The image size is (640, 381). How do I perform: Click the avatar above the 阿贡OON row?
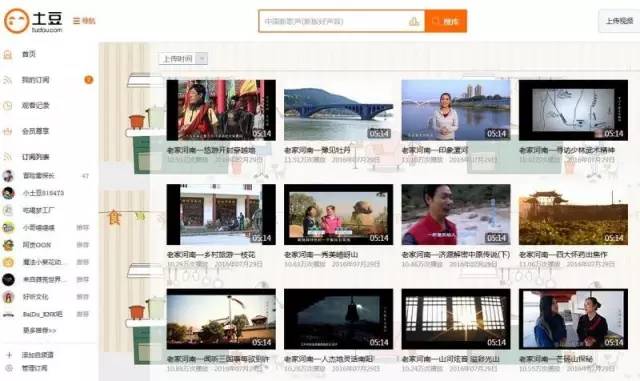tap(8, 227)
